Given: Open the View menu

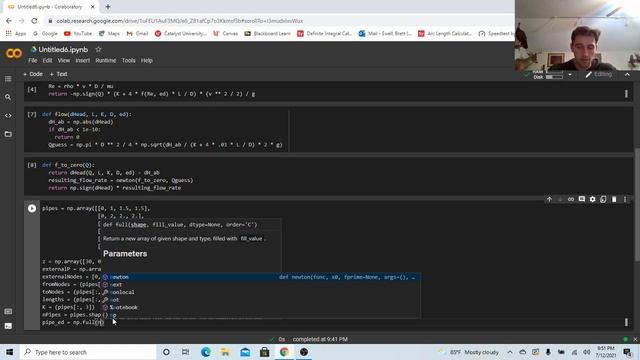Looking at the screenshot, I should 64,60.
